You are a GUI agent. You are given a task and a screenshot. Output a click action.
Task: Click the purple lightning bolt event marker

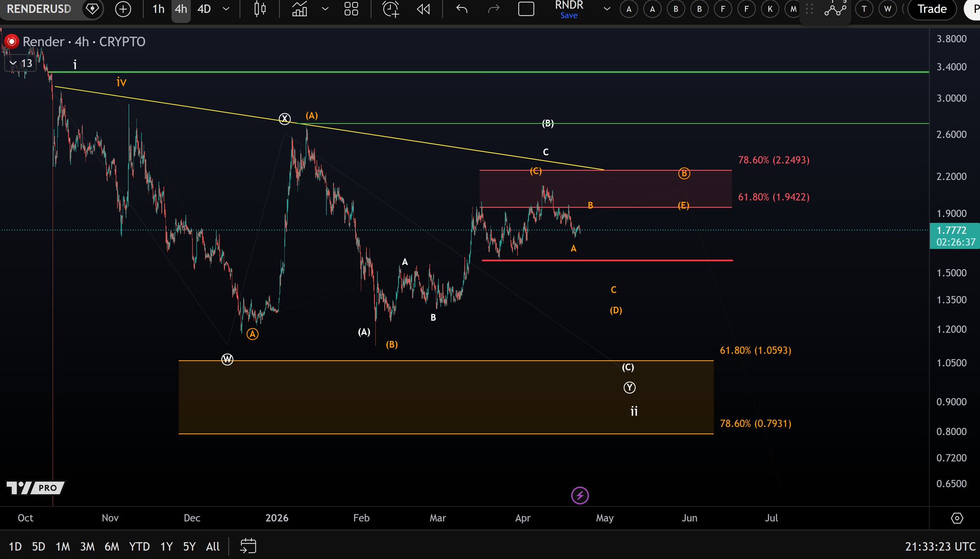580,495
